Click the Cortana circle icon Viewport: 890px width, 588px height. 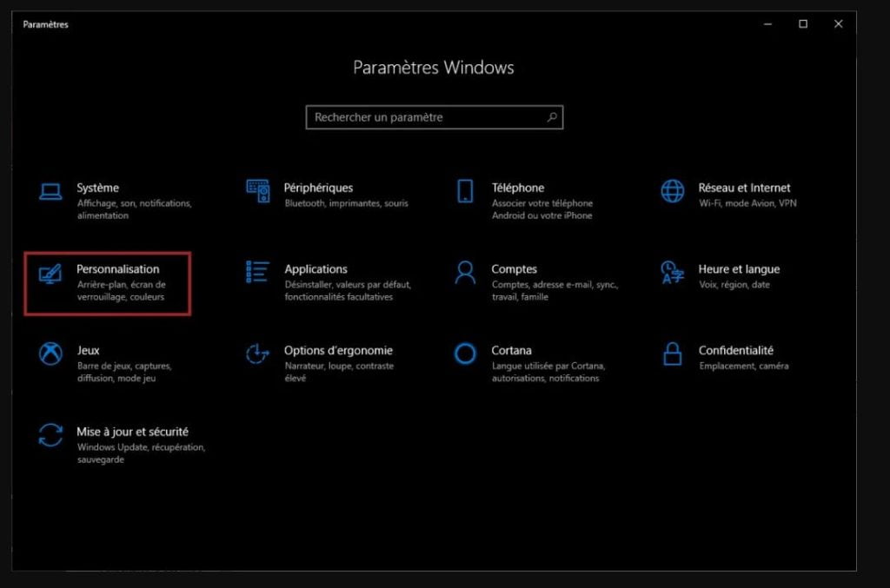(x=465, y=353)
